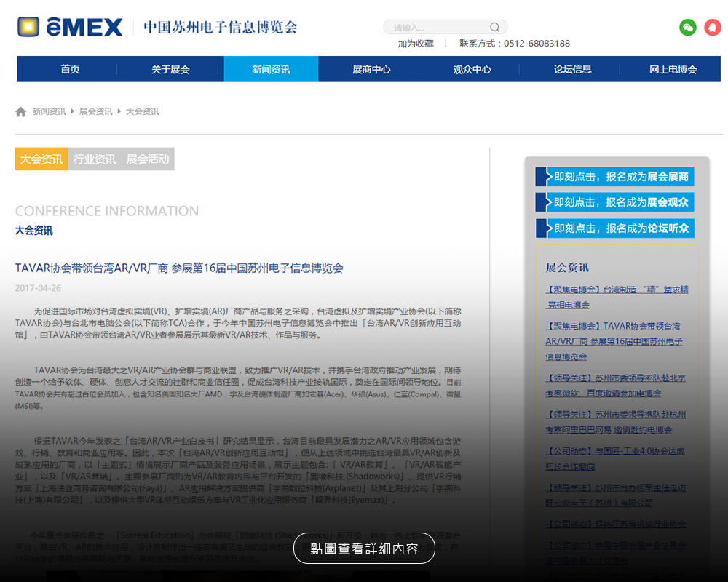Switch to 展会活动 tab
This screenshot has height=582, width=728.
(x=148, y=159)
